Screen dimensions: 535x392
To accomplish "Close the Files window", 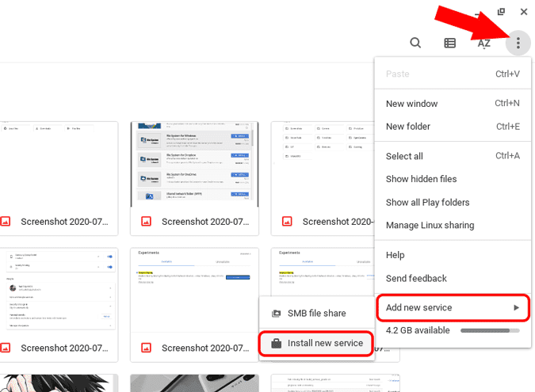I will [524, 12].
